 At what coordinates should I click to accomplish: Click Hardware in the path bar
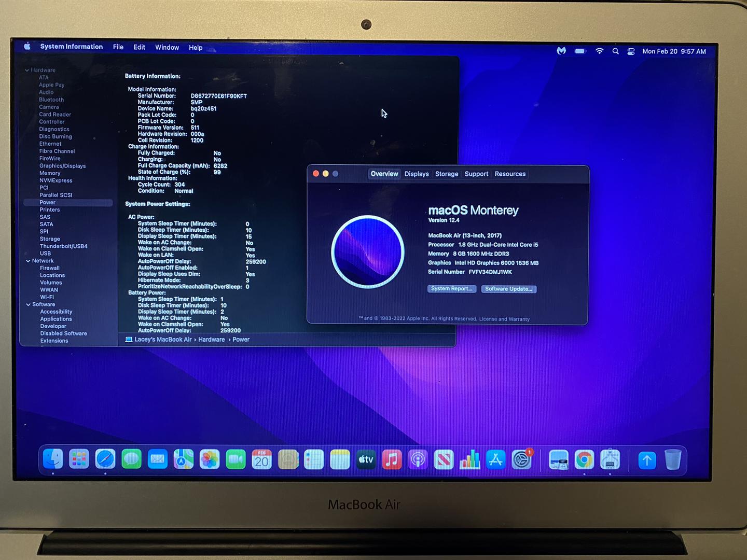coord(212,340)
